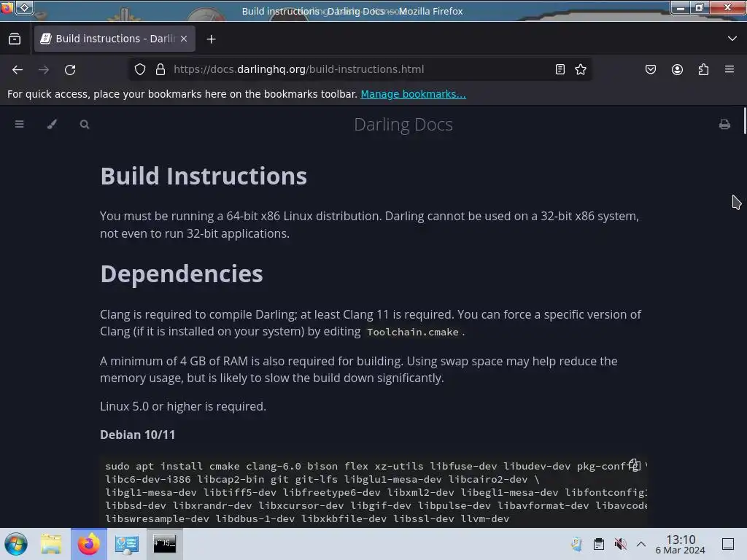Focus the URL address bar
Image resolution: width=747 pixels, height=560 pixels.
coord(362,69)
